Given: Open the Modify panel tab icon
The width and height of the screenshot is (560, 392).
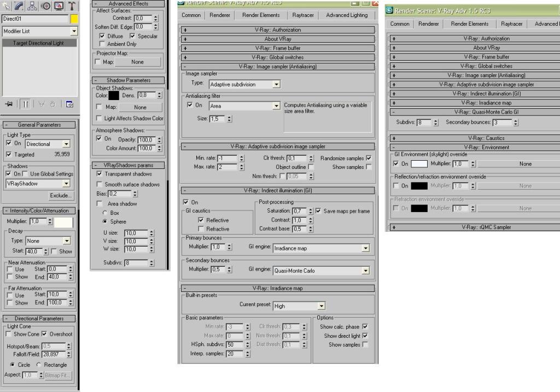Looking at the screenshot, I should (19, 5).
